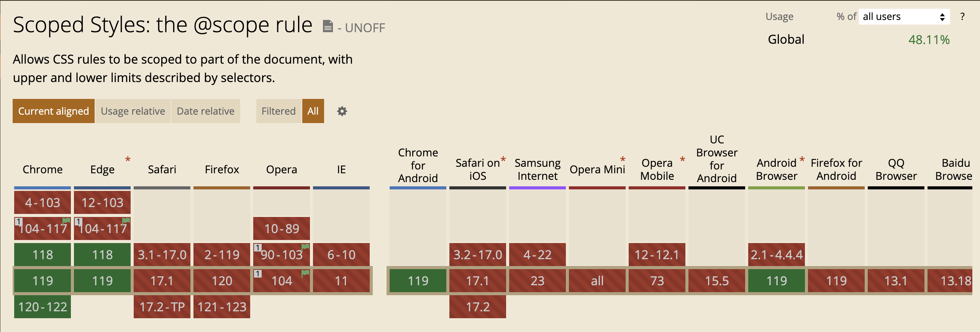Click the asterisk next to Edge
Viewport: 980px width, 332px height.
(x=128, y=159)
